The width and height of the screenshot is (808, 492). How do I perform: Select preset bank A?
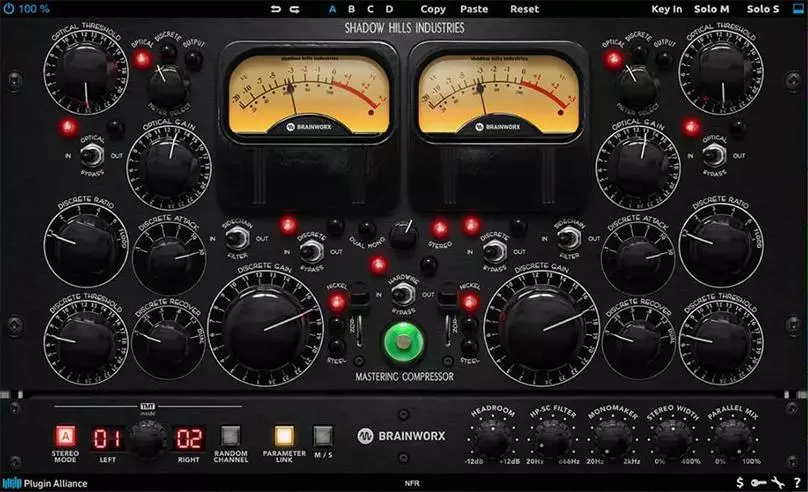coord(332,9)
